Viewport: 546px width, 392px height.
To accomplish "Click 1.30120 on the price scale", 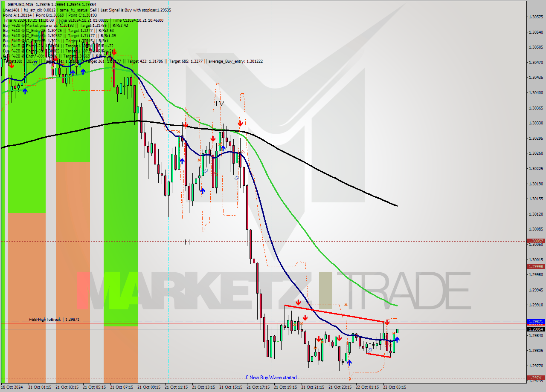I will pos(535,214).
